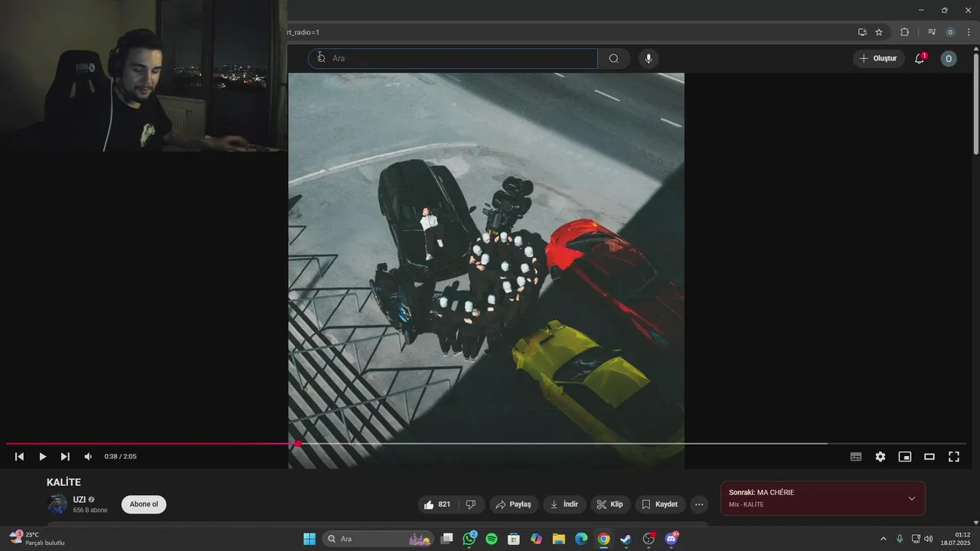Open the UZI channel name link
This screenshot has height=551, width=980.
point(80,500)
